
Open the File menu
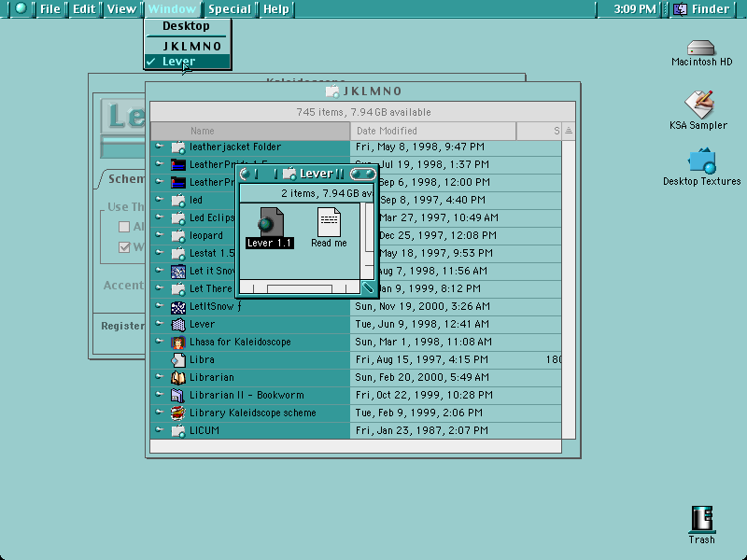(x=49, y=9)
